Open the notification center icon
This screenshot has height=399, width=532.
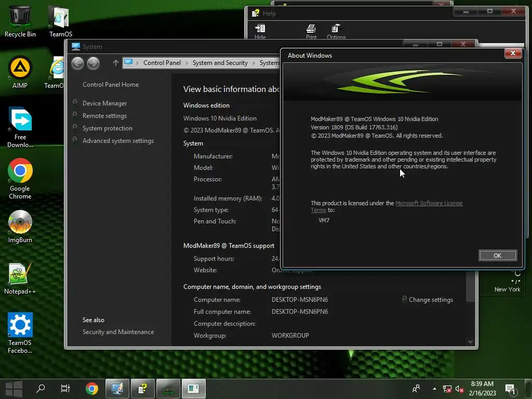tap(511, 389)
